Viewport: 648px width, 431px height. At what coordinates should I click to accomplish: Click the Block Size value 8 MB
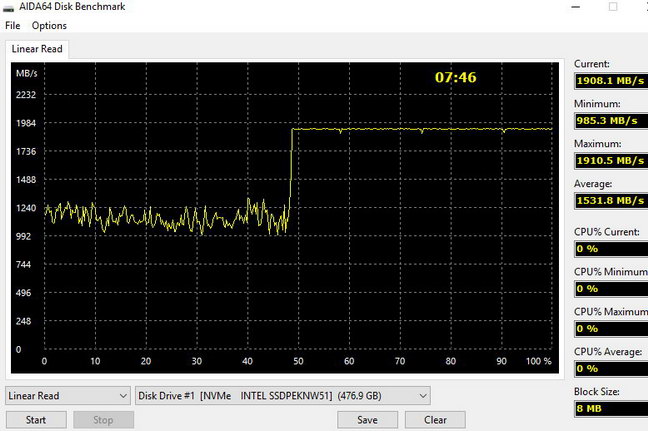(611, 409)
